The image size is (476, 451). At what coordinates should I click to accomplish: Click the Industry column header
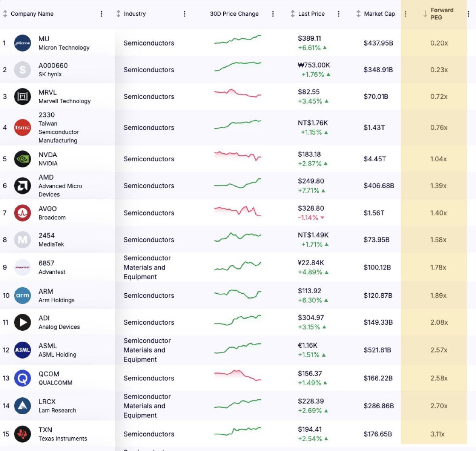135,14
